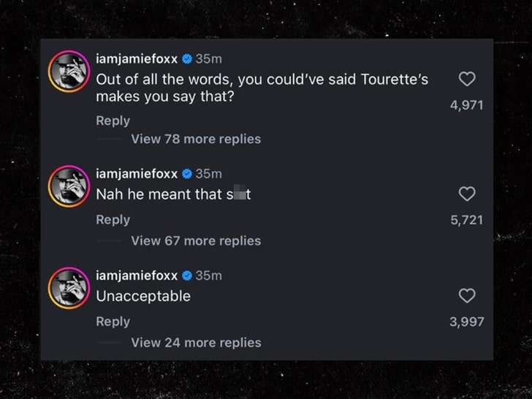The image size is (532, 399).
Task: Expand "View 78 more replies"
Action: coord(195,139)
